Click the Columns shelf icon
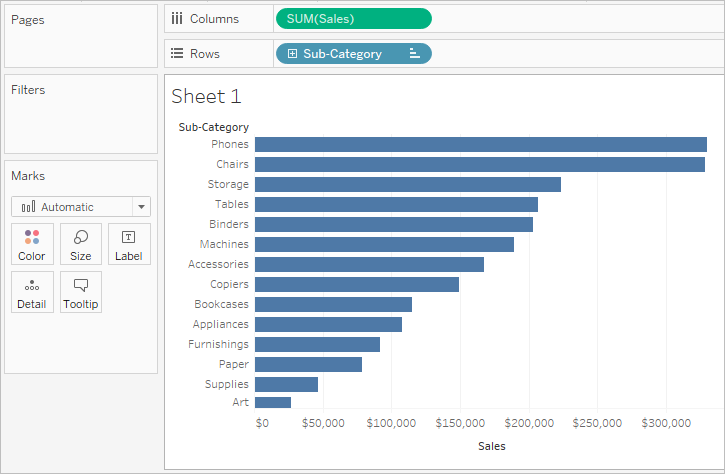Viewport: 725px width, 474px height. (177, 18)
